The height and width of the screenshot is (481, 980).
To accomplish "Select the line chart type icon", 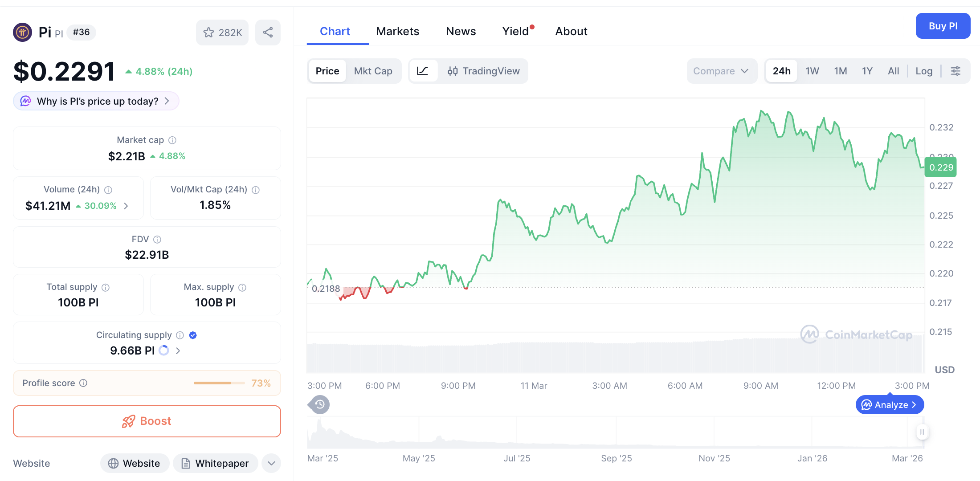I will click(423, 71).
